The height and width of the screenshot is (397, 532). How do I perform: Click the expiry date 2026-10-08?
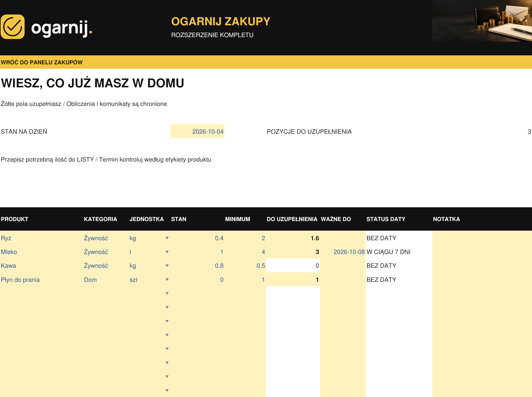point(343,252)
